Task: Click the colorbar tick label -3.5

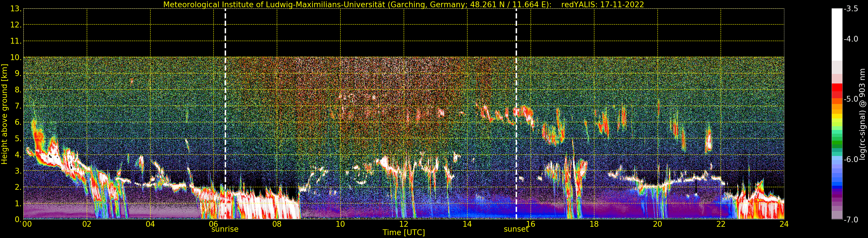Action: 851,9
